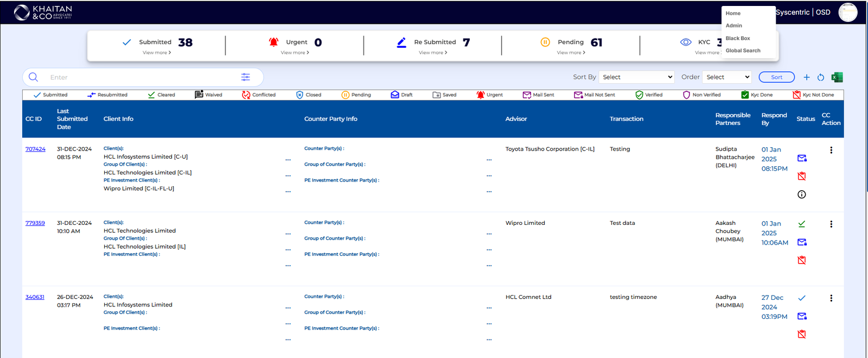Screen dimensions: 868x358
Task: Click the info icon in row 707424
Action: (x=802, y=194)
